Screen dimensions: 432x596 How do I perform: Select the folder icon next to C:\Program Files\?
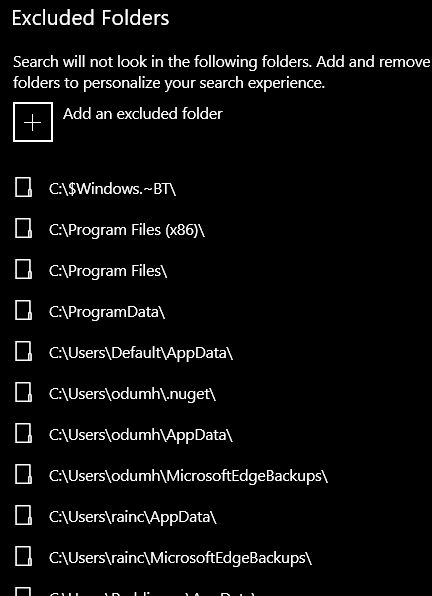(x=23, y=270)
